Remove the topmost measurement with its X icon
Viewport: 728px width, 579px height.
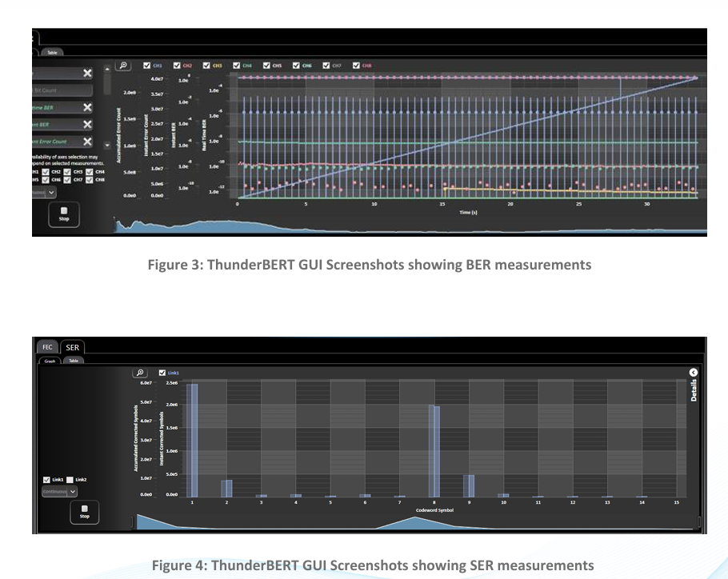tap(87, 73)
